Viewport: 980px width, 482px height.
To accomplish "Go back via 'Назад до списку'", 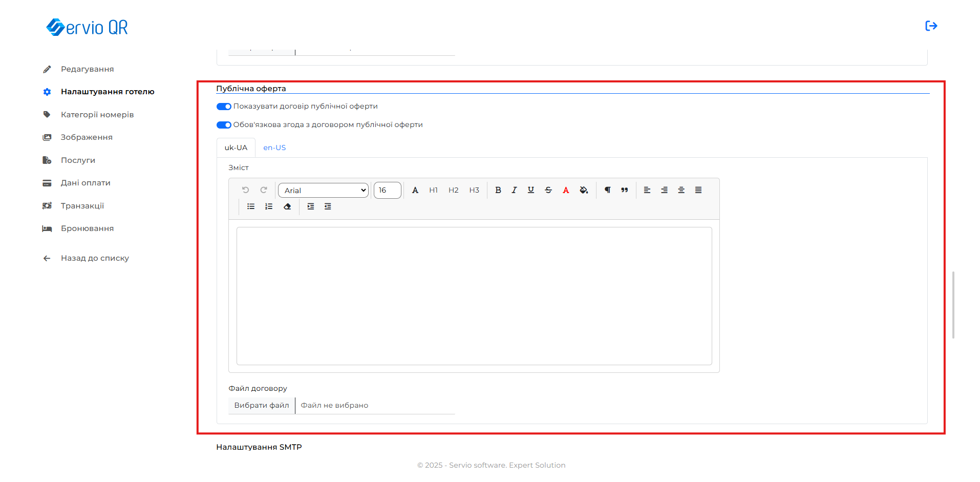I will [x=95, y=258].
